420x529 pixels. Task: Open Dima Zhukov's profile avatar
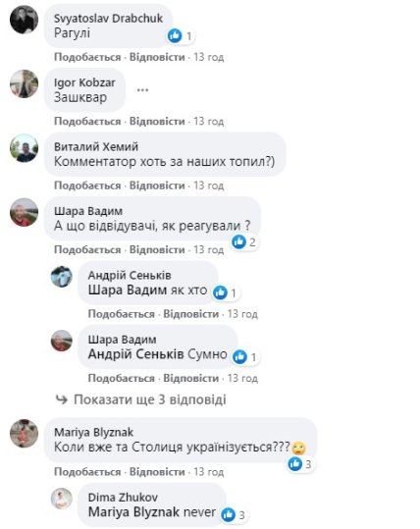coord(62,499)
